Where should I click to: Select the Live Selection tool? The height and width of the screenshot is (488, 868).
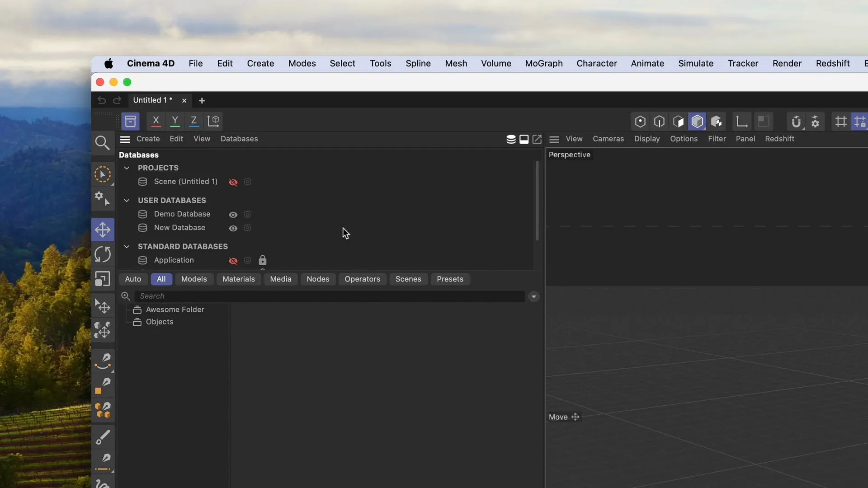(x=103, y=174)
